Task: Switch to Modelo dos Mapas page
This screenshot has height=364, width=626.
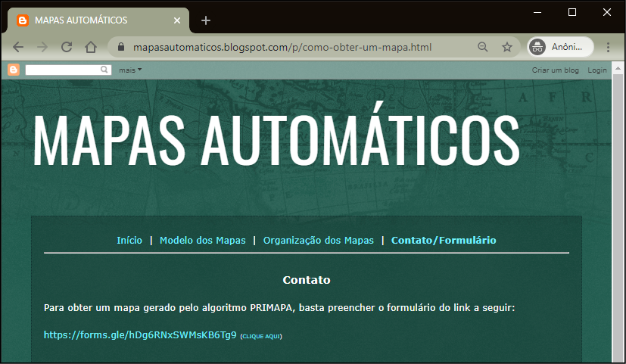Action: click(x=203, y=241)
